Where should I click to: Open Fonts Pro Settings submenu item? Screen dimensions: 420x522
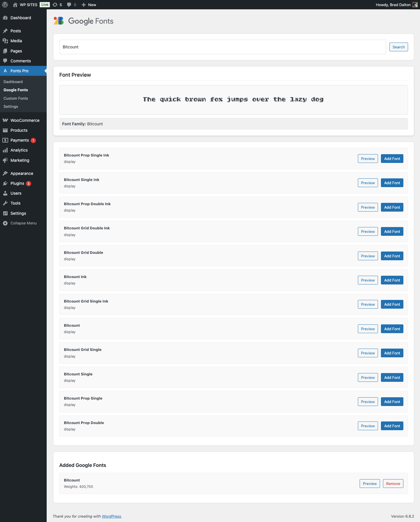[11, 107]
